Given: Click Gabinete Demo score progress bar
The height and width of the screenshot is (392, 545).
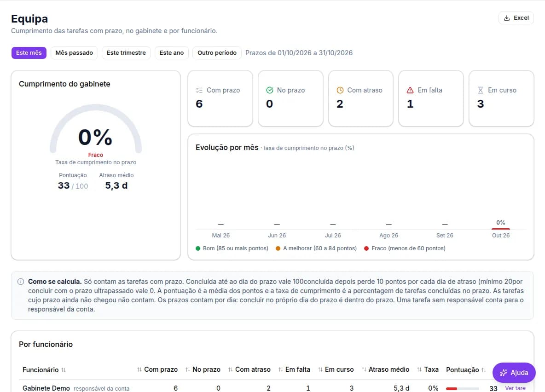Looking at the screenshot, I should pos(462,388).
